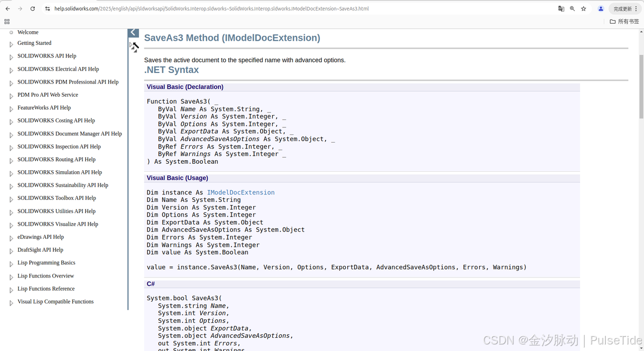Open SOLIDWORKS Routing API Help topic

pyautogui.click(x=56, y=160)
